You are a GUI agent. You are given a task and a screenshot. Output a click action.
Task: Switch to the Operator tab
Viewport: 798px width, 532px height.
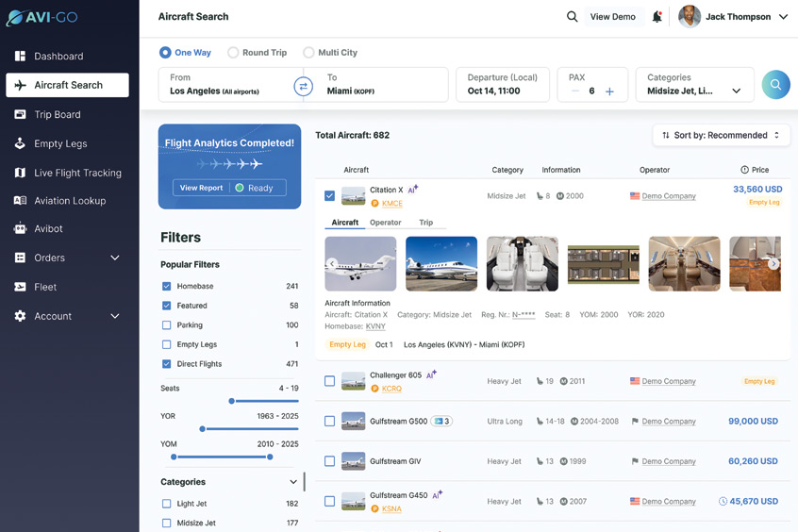(x=385, y=223)
